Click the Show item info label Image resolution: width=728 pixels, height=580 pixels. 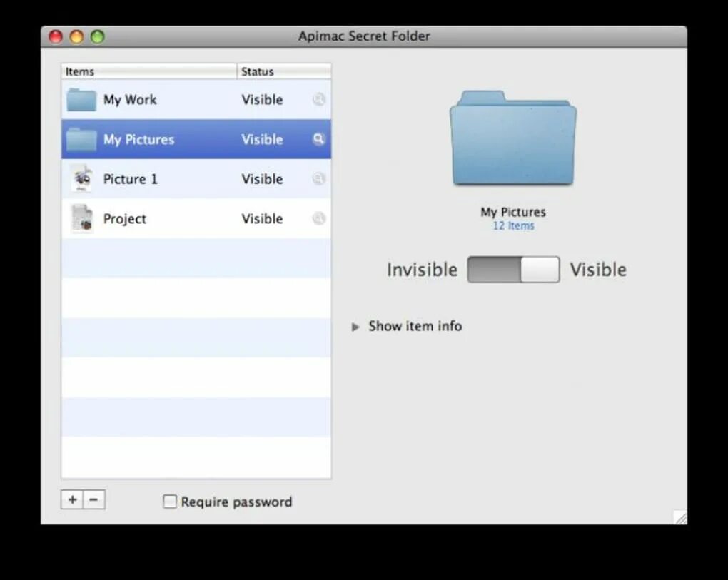(x=415, y=326)
